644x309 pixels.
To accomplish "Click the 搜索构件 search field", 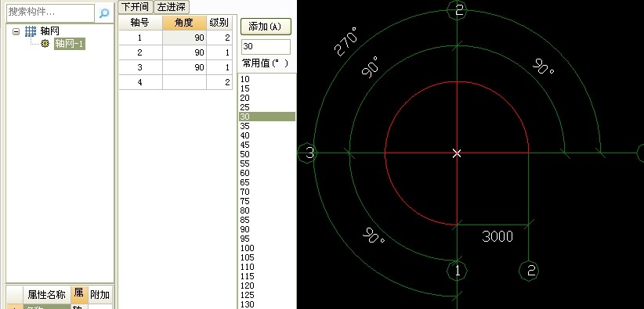I will click(x=50, y=13).
